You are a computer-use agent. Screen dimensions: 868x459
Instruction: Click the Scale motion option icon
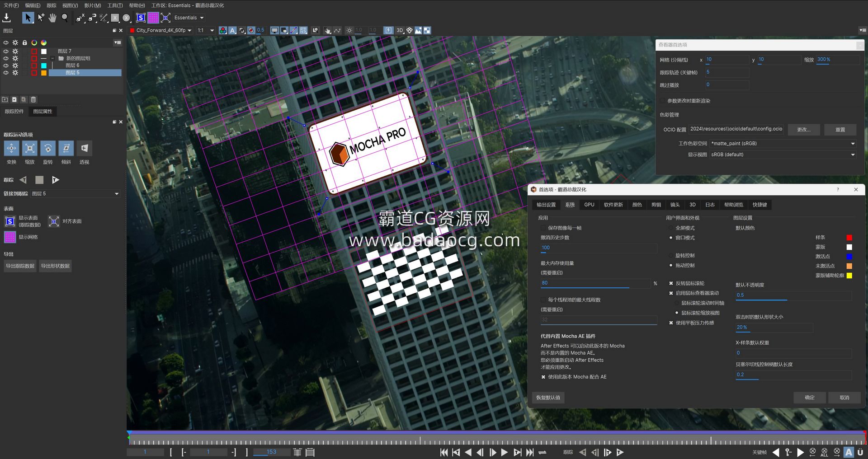click(30, 148)
